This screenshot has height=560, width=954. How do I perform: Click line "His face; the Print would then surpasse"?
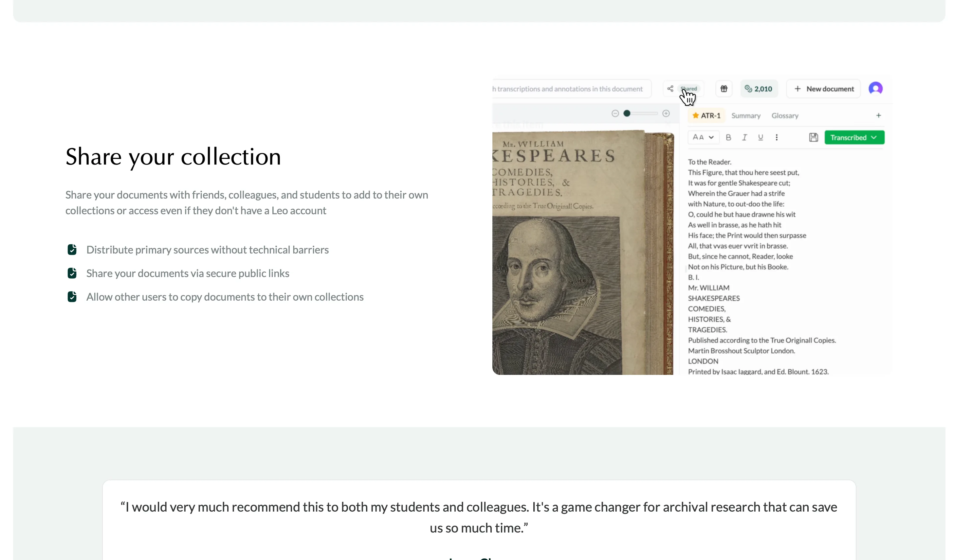pyautogui.click(x=747, y=236)
